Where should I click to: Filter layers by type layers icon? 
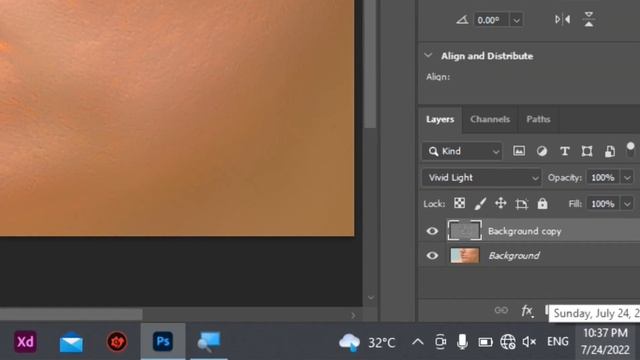click(x=564, y=151)
